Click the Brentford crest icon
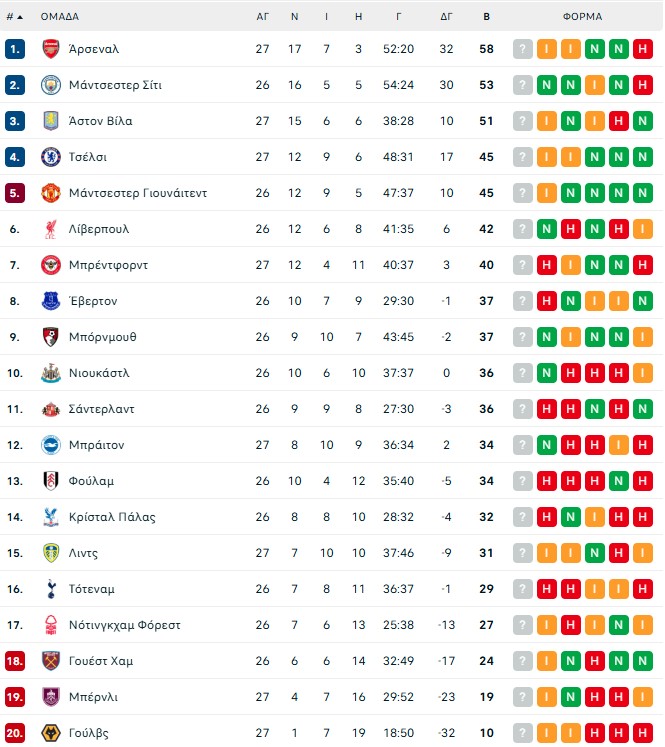665x747 pixels. click(x=51, y=265)
